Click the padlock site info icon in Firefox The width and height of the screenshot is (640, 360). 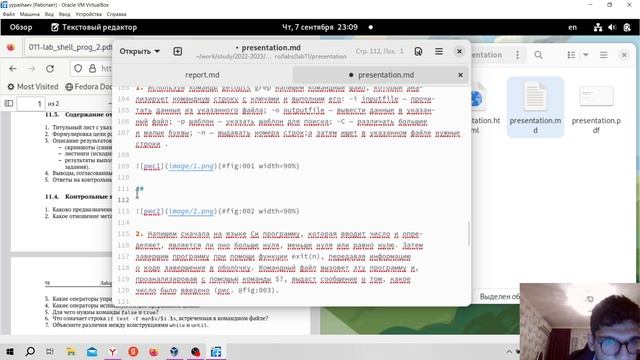point(92,69)
